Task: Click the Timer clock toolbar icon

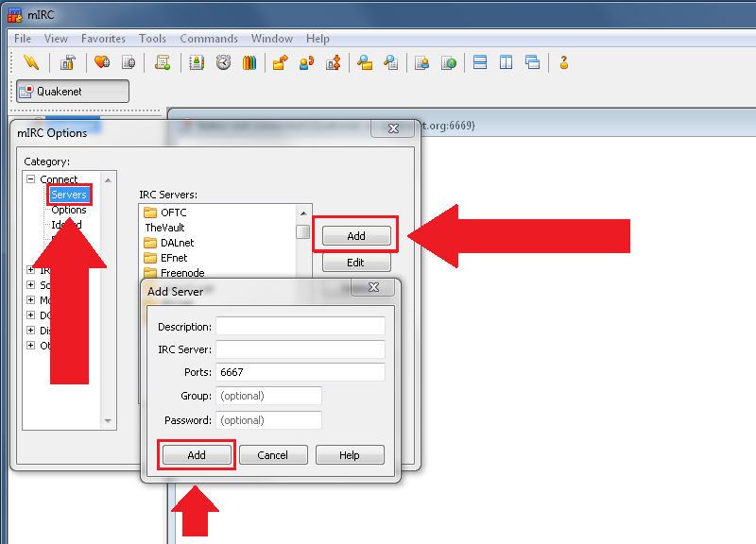Action: pos(223,63)
